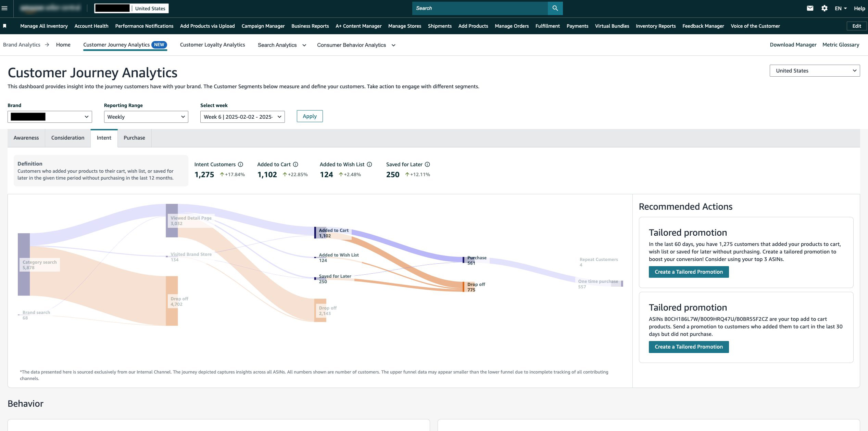Viewport: 868px width, 431px height.
Task: Click in the top Search field
Action: [480, 8]
